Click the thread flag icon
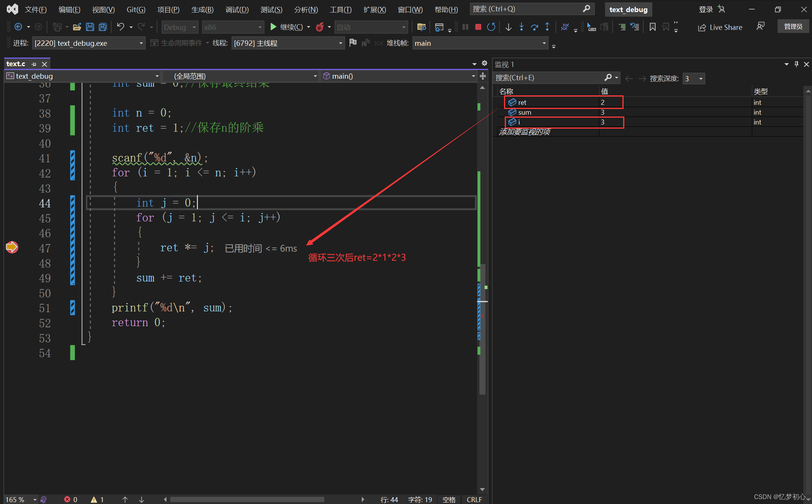The image size is (812, 504). (x=353, y=43)
